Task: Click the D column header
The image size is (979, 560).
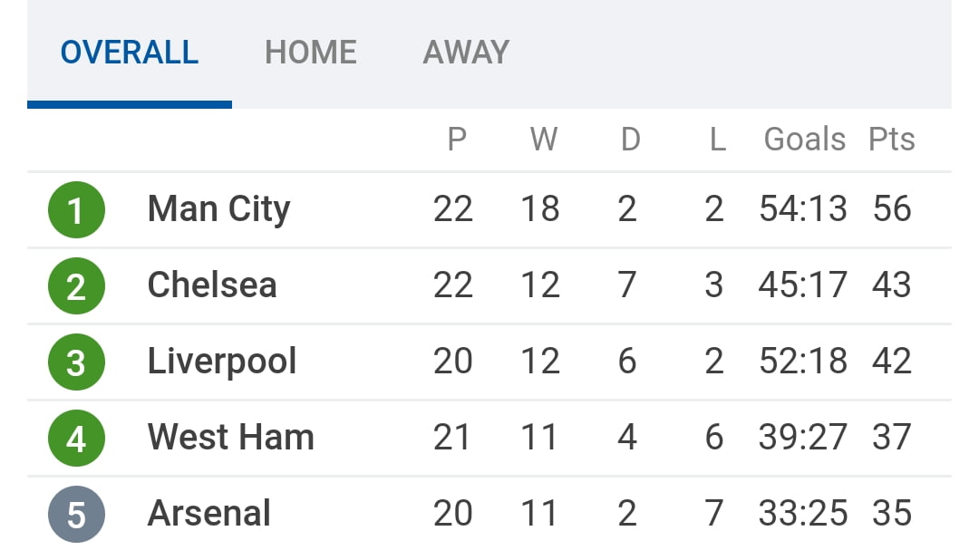Action: click(x=630, y=140)
